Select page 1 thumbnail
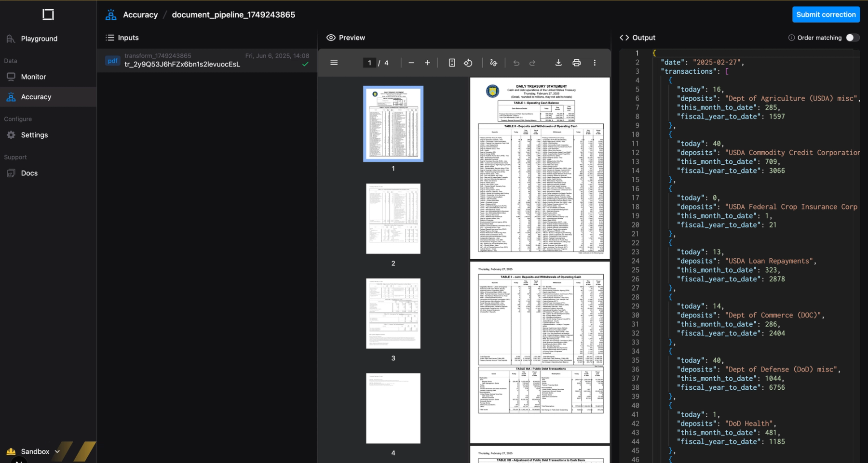 point(393,124)
